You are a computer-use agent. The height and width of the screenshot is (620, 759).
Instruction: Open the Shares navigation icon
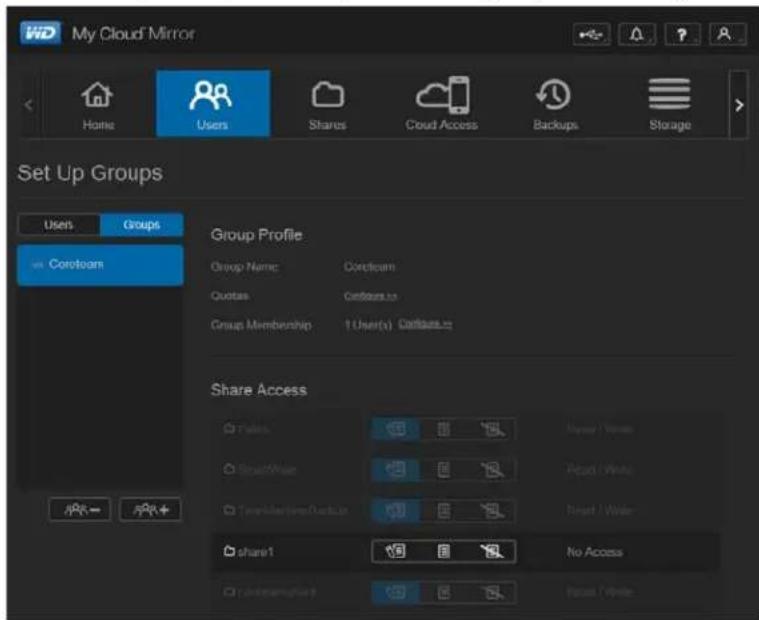click(x=328, y=105)
